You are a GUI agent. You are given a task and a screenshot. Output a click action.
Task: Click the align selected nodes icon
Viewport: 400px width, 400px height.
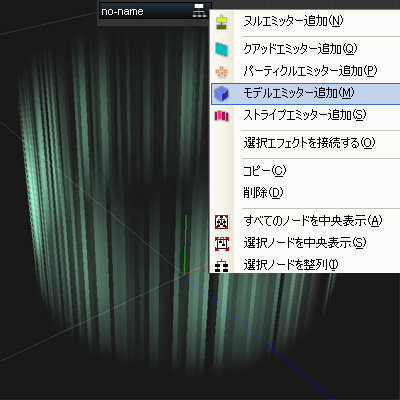click(x=222, y=266)
